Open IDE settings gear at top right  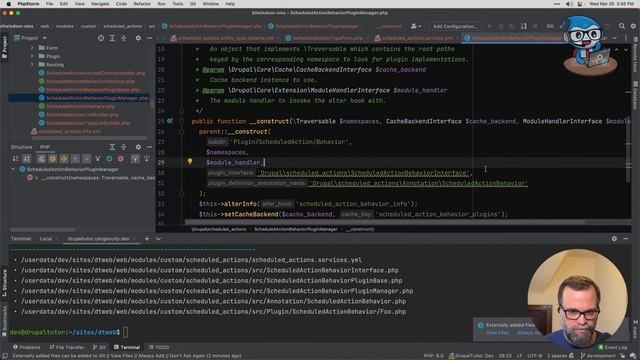pos(633,26)
